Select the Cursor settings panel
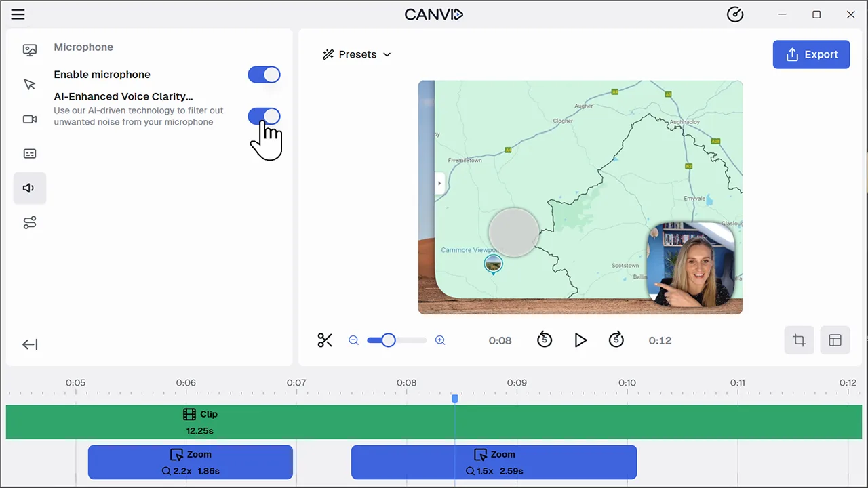 click(x=29, y=84)
